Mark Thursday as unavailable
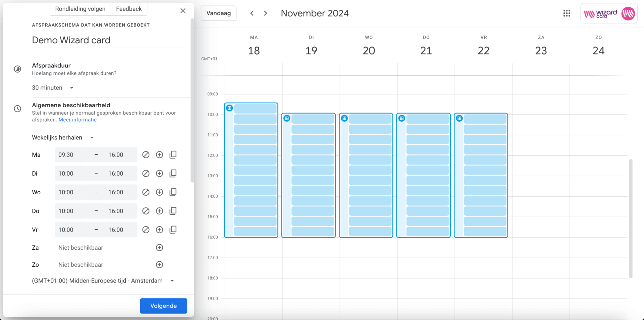644x320 pixels. 146,211
